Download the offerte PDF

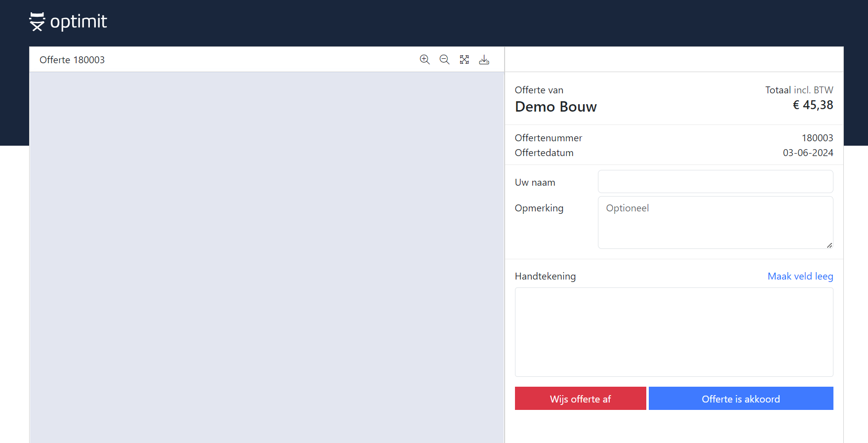[x=484, y=60]
